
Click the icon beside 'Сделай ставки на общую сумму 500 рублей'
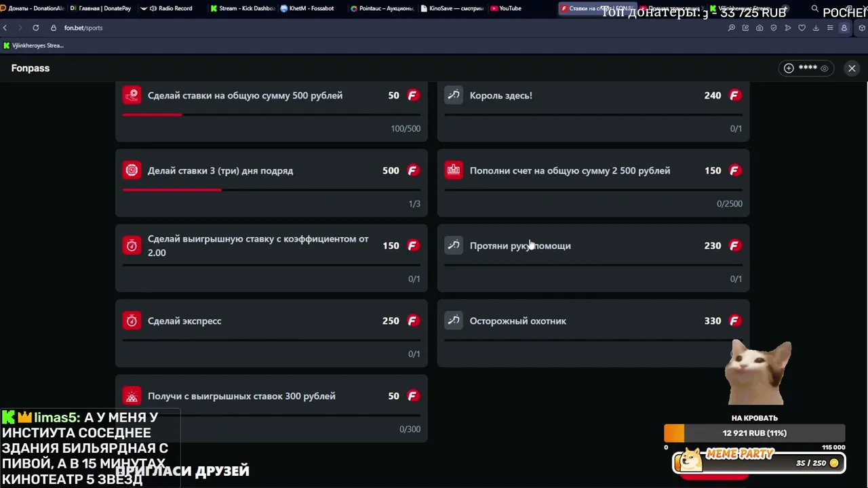tap(132, 96)
